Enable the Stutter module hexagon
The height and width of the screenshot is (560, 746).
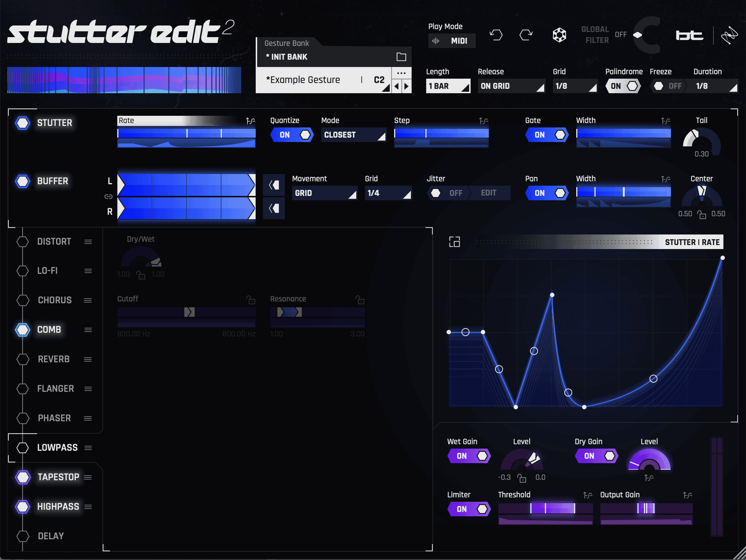[x=23, y=123]
